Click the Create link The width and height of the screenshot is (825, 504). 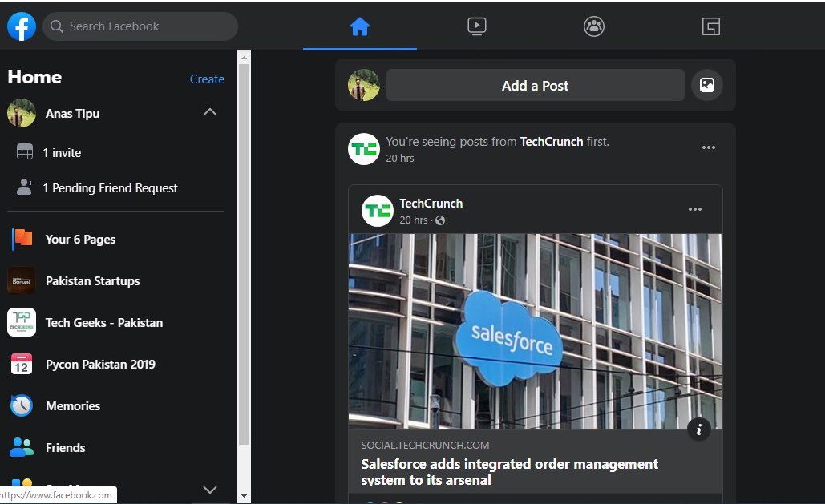[207, 79]
